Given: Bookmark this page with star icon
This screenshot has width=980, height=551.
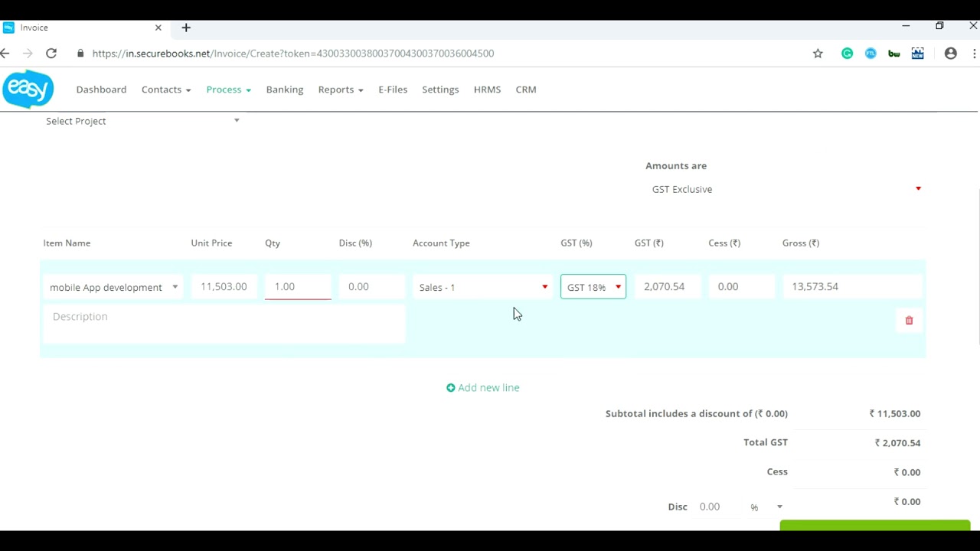Looking at the screenshot, I should click(818, 54).
